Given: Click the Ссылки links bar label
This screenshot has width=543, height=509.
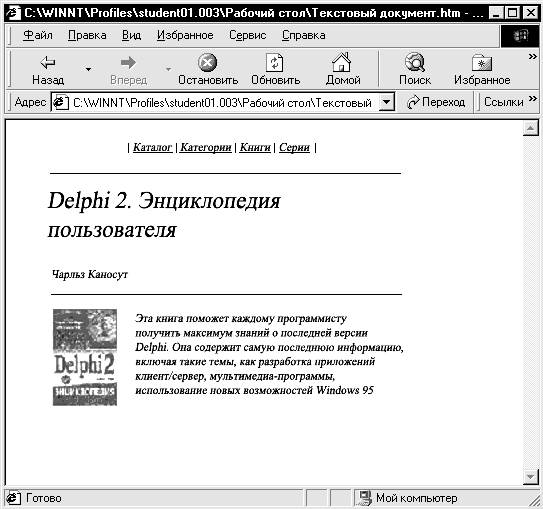Looking at the screenshot, I should coord(504,102).
